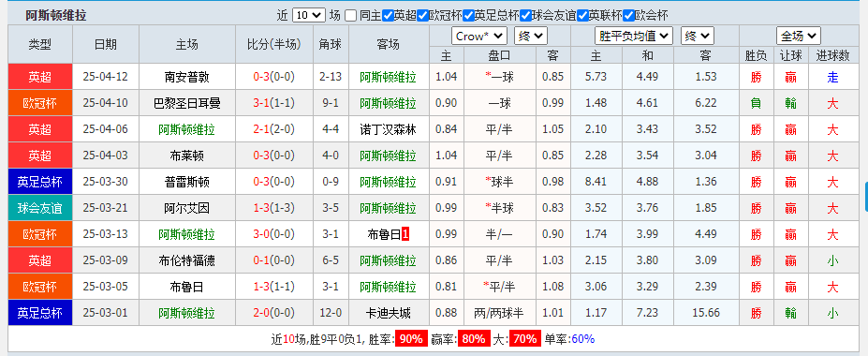Viewport: 868px width, 356px height.
Task: Click the 欧冠杯 tag on the 25-03-05 row
Action: coord(40,287)
